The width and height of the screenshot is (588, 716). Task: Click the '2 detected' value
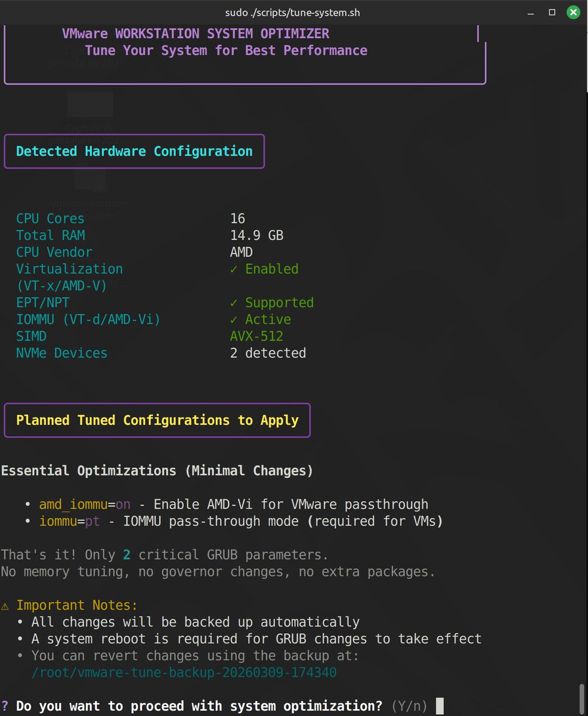click(x=268, y=353)
